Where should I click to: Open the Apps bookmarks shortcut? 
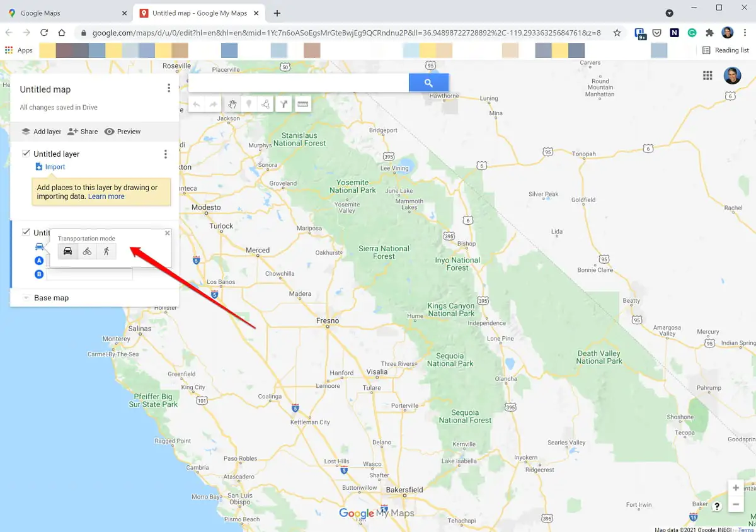[x=19, y=50]
